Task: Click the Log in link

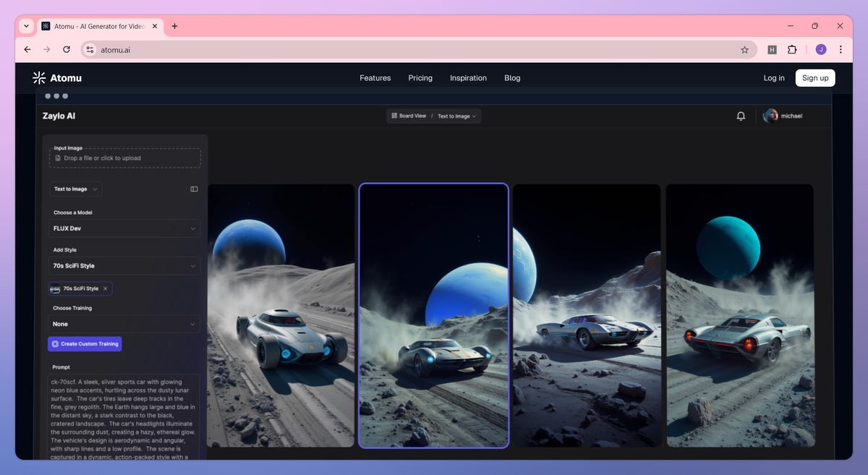Action: 774,78
